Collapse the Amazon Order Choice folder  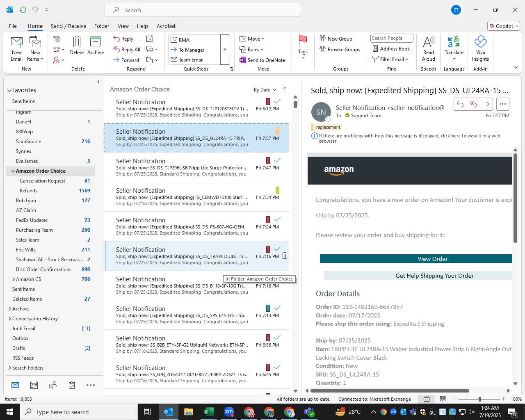coord(13,171)
